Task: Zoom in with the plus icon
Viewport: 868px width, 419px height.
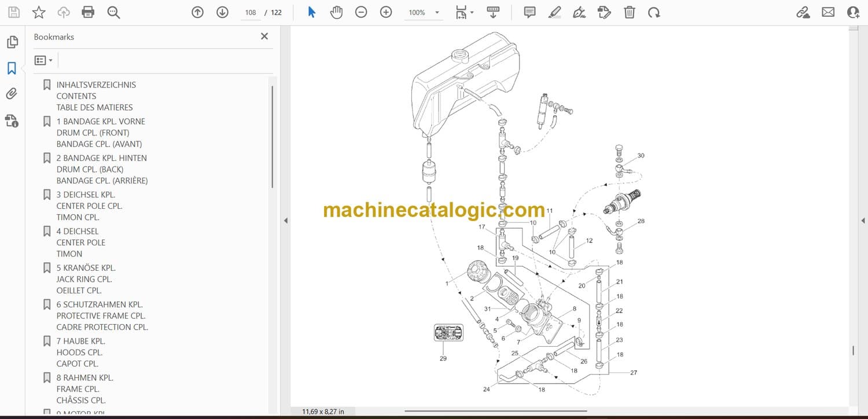Action: (x=386, y=12)
